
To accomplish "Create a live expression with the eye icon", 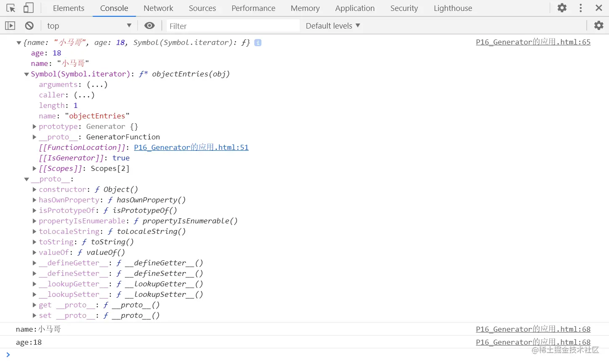I will point(149,26).
